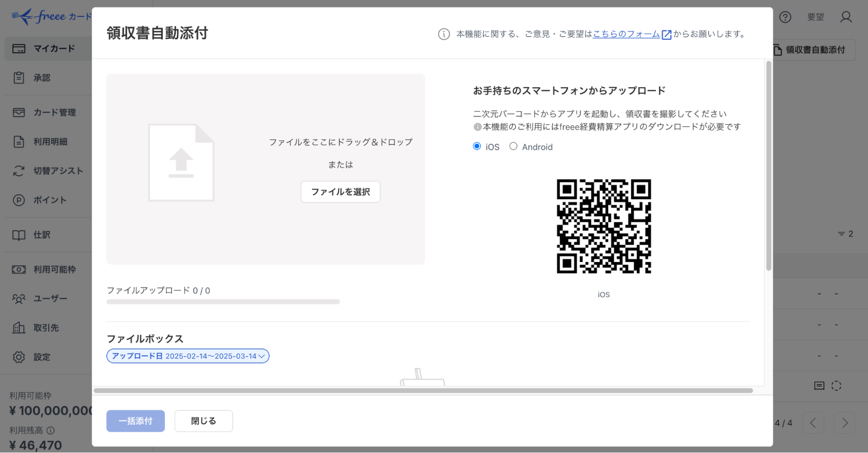868x453 pixels.
Task: Click the 設定 gear icon
Action: (19, 357)
